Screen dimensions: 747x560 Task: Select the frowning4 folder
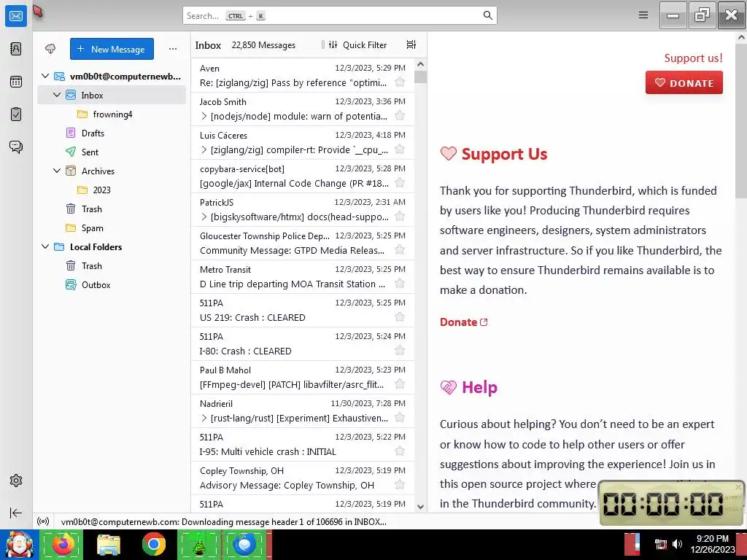point(112,114)
